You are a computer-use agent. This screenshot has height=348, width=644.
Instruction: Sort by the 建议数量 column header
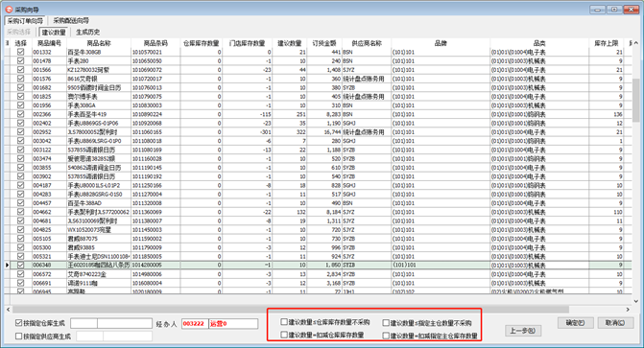[x=290, y=43]
